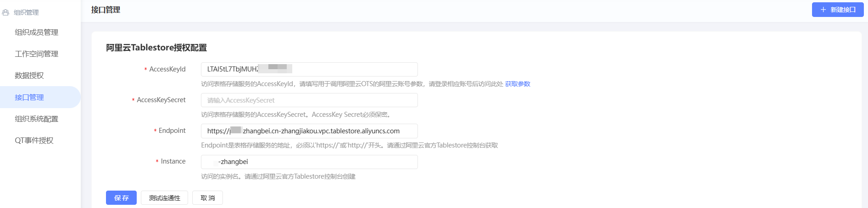
Task: Click the 新建接口 button
Action: 838,10
